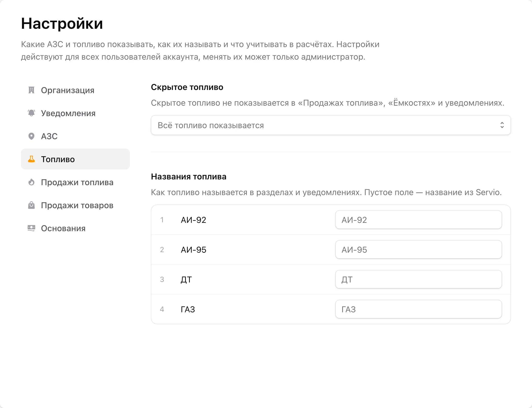Image resolution: width=532 pixels, height=408 pixels.
Task: Click the Скрытое топливо heading
Action: coord(187,87)
